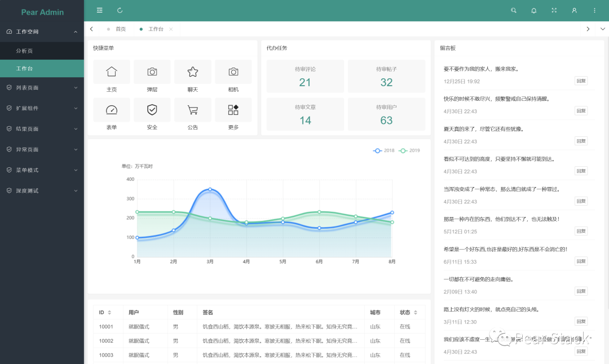Image resolution: width=609 pixels, height=364 pixels.
Task: Toggle the 2018 series in chart legend
Action: pyautogui.click(x=384, y=150)
